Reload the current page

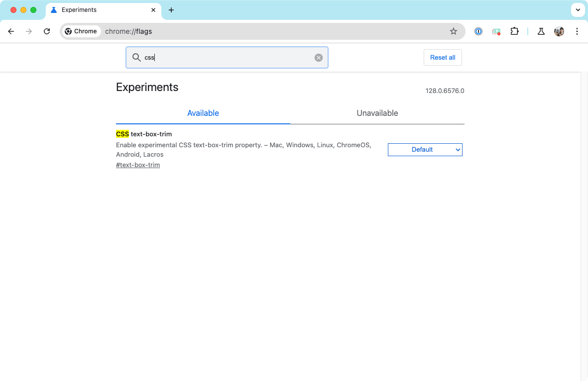tap(47, 31)
